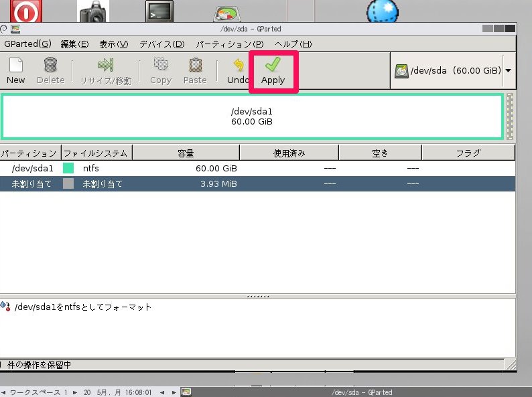Screen dimensions: 532x397
Task: Apply all pending operations
Action: 273,71
